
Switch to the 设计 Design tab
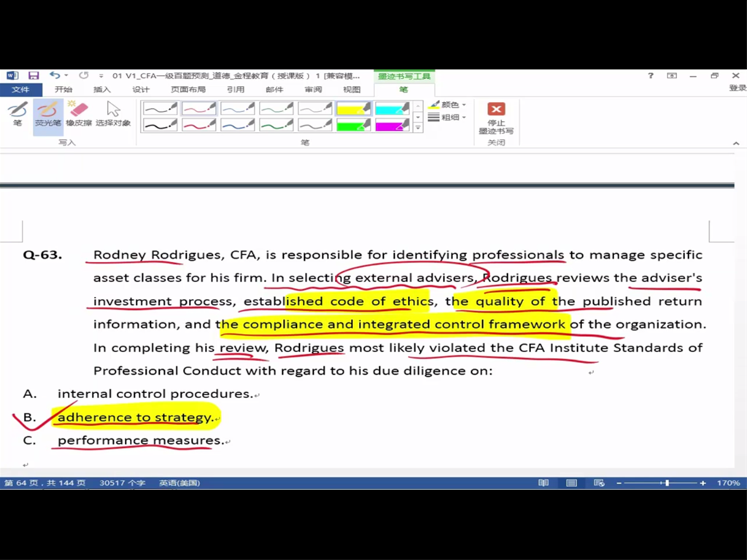pyautogui.click(x=141, y=90)
